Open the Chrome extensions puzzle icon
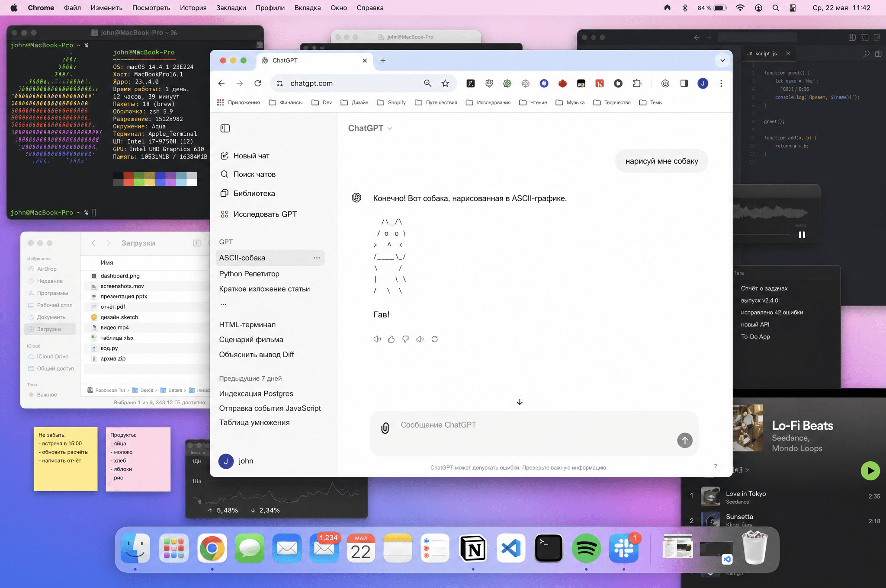 click(637, 83)
